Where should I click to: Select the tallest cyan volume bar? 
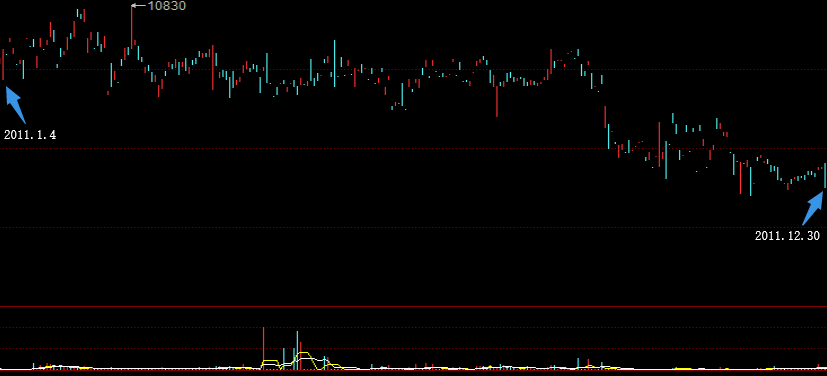click(x=297, y=350)
